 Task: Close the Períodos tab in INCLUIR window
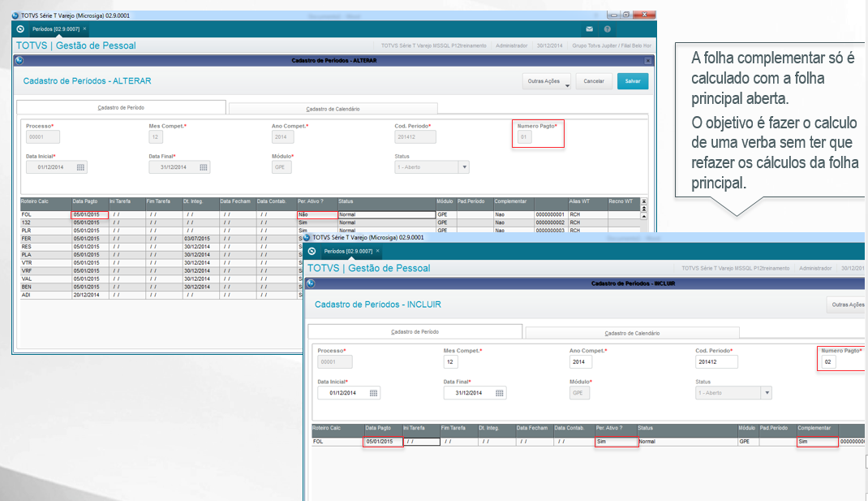(x=377, y=251)
